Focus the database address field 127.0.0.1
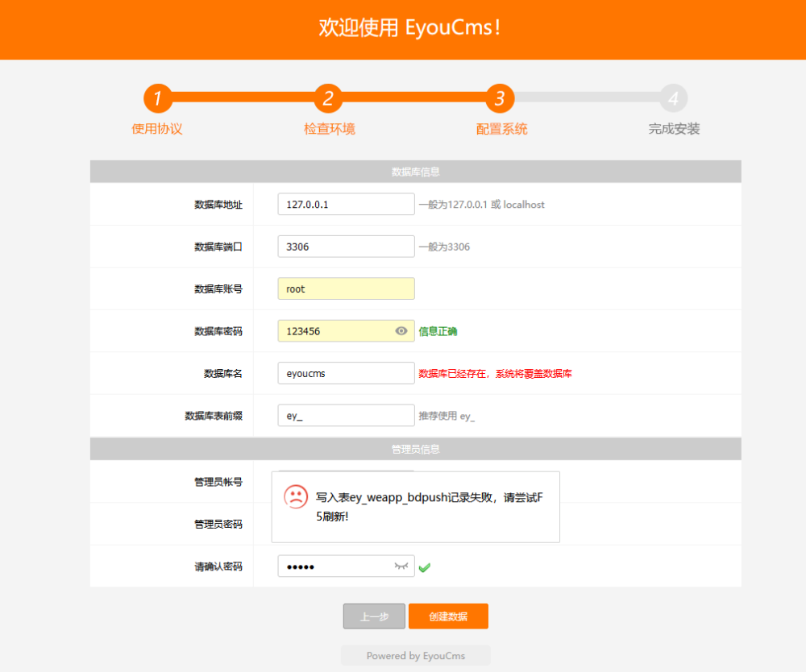Image resolution: width=806 pixels, height=672 pixels. [346, 204]
